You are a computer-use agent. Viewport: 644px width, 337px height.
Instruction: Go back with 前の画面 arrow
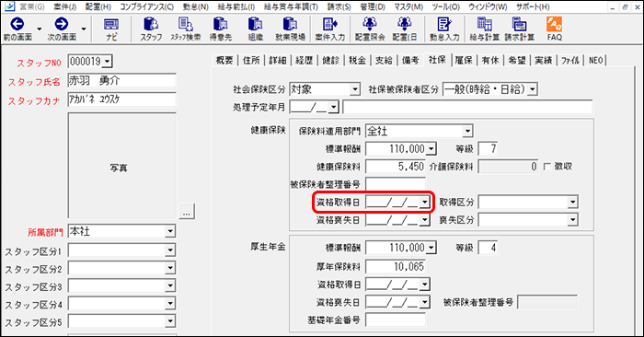tap(17, 29)
